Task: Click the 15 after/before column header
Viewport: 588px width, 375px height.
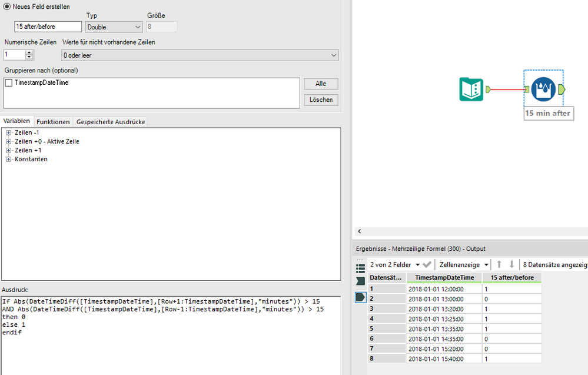Action: [512, 277]
